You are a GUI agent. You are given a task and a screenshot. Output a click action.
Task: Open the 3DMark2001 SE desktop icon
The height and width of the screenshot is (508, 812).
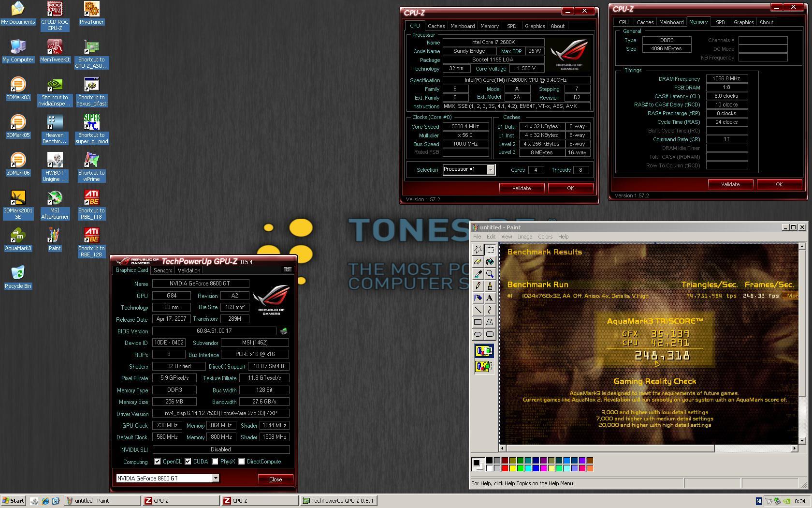tap(18, 205)
